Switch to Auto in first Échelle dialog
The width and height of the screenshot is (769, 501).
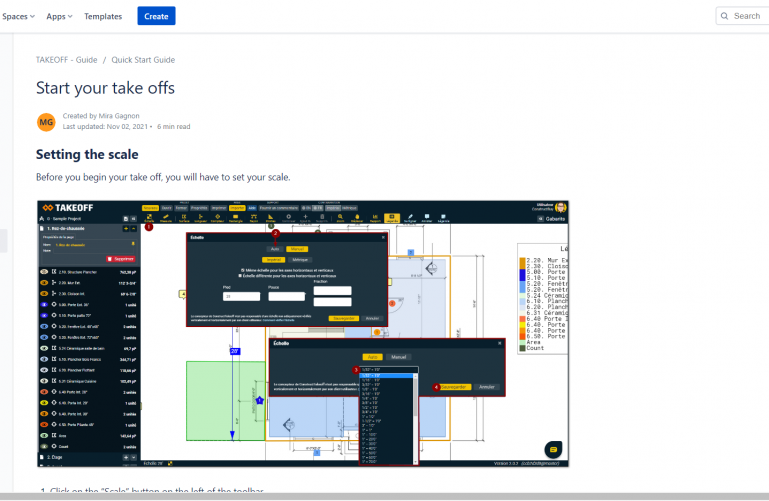click(275, 249)
